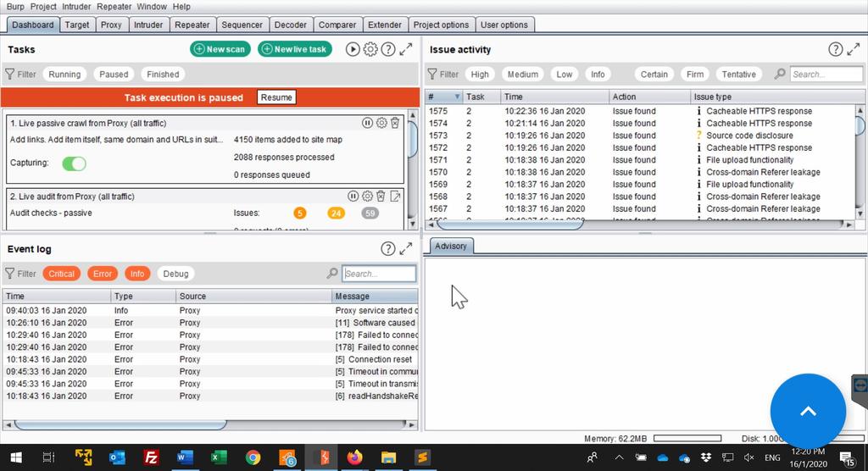
Task: Toggle the Running tasks filter
Action: [64, 75]
